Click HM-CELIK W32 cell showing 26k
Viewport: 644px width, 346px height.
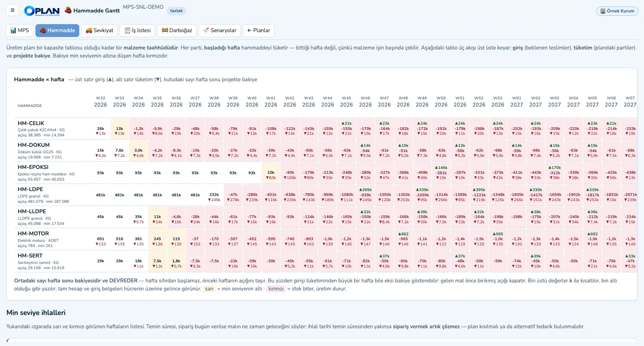[101, 129]
